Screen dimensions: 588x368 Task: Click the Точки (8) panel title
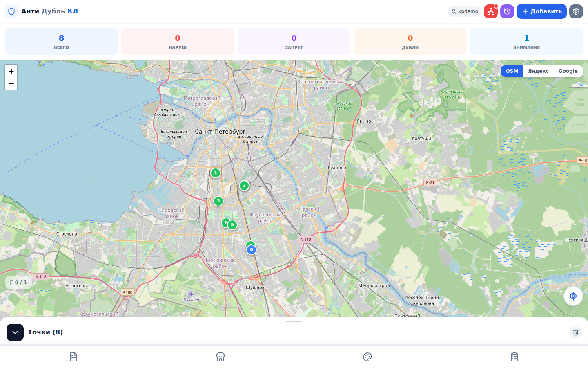(45, 332)
